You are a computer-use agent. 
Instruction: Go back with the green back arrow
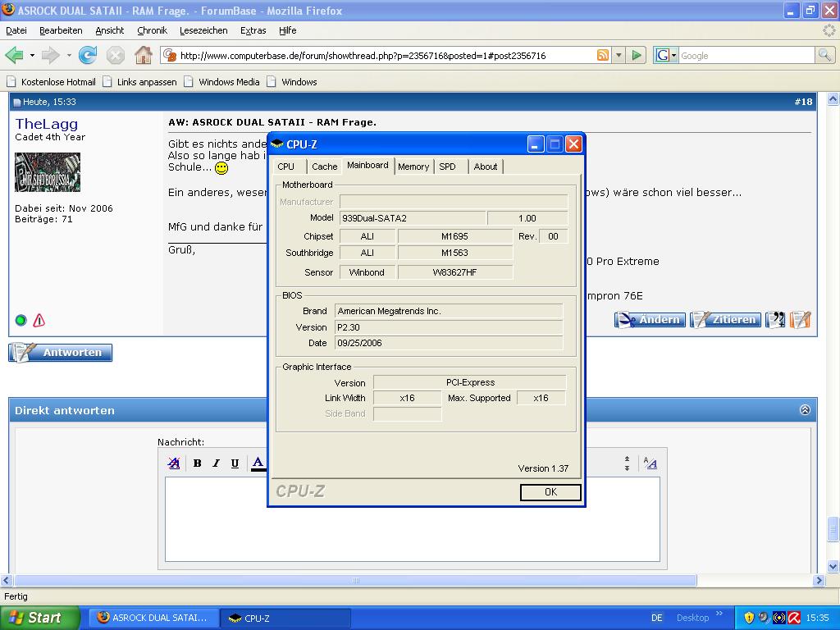point(14,55)
